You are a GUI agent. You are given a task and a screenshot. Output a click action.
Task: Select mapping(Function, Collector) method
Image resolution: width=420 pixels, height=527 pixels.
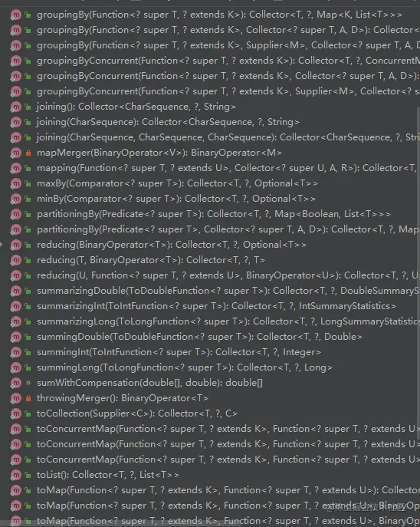(228, 168)
